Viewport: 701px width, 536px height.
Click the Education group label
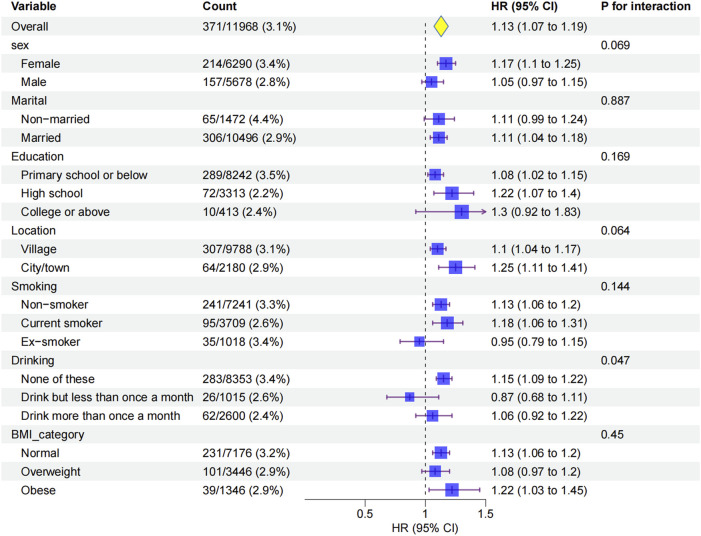(x=38, y=156)
